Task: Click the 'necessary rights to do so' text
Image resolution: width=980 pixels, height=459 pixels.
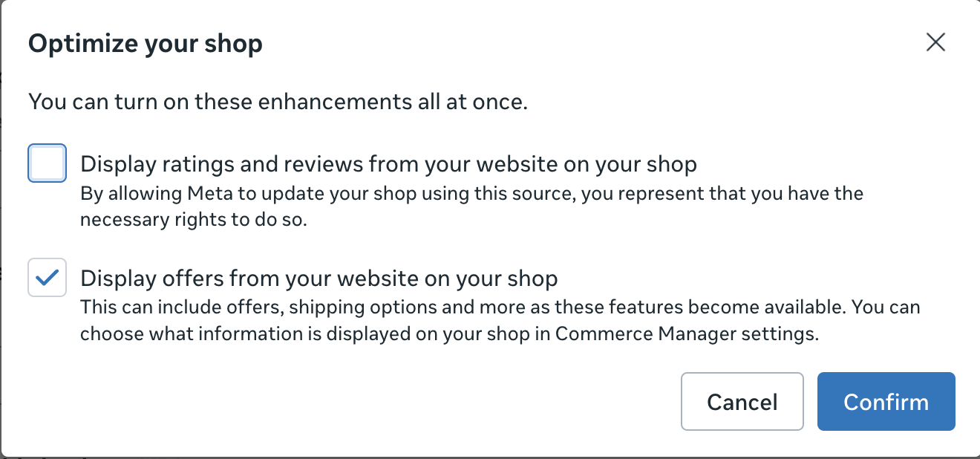Action: pyautogui.click(x=193, y=221)
